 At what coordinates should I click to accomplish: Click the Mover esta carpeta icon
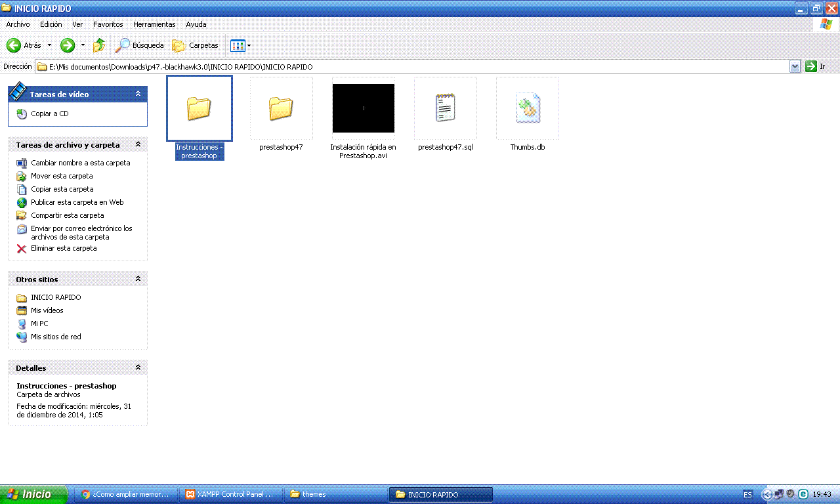(x=22, y=176)
